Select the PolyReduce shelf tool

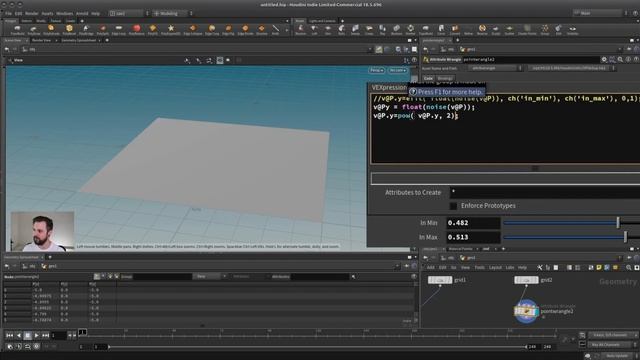pyautogui.click(x=136, y=30)
